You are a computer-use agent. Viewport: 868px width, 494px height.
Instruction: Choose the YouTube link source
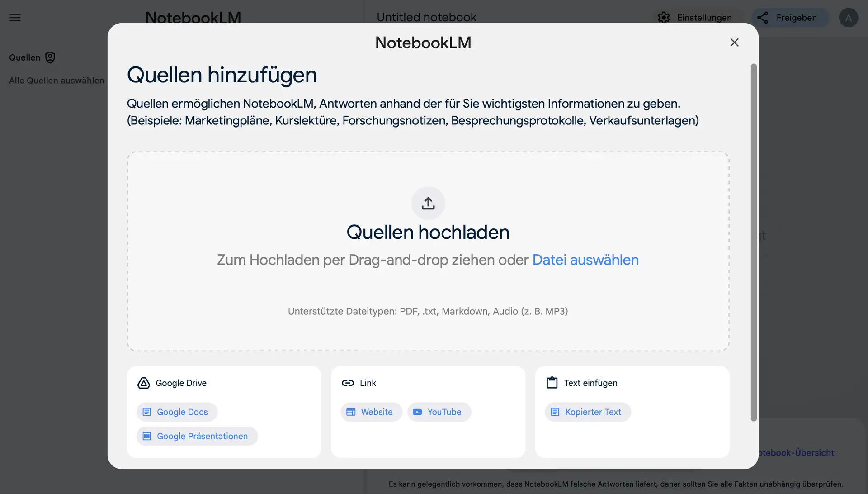tap(439, 412)
